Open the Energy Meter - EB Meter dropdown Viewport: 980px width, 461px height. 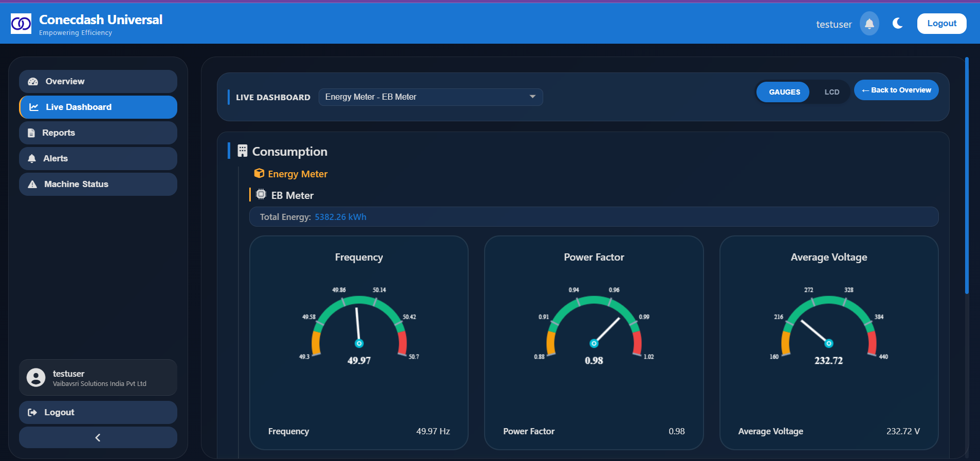click(x=431, y=97)
